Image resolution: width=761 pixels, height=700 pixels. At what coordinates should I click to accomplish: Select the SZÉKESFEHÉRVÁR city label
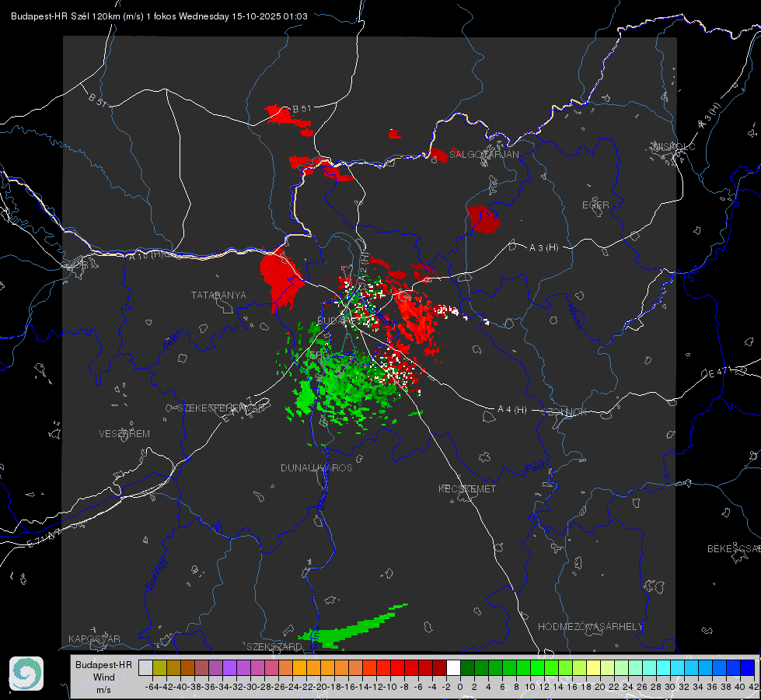(221, 408)
